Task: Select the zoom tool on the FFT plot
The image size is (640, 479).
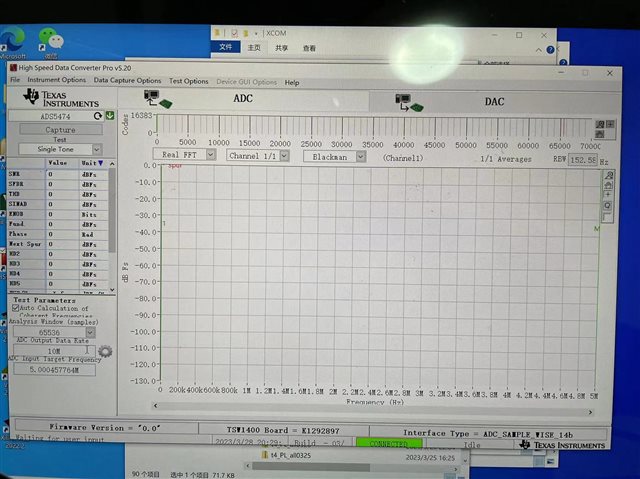Action: click(609, 176)
